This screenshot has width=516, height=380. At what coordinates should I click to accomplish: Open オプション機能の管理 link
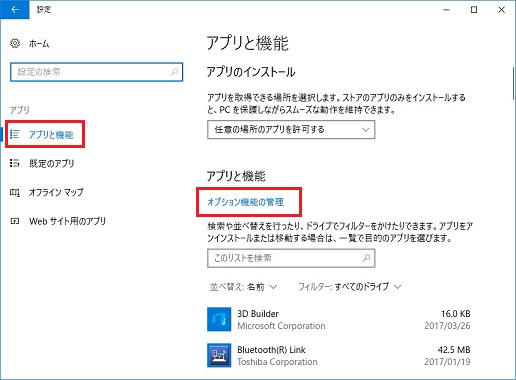[x=245, y=202]
